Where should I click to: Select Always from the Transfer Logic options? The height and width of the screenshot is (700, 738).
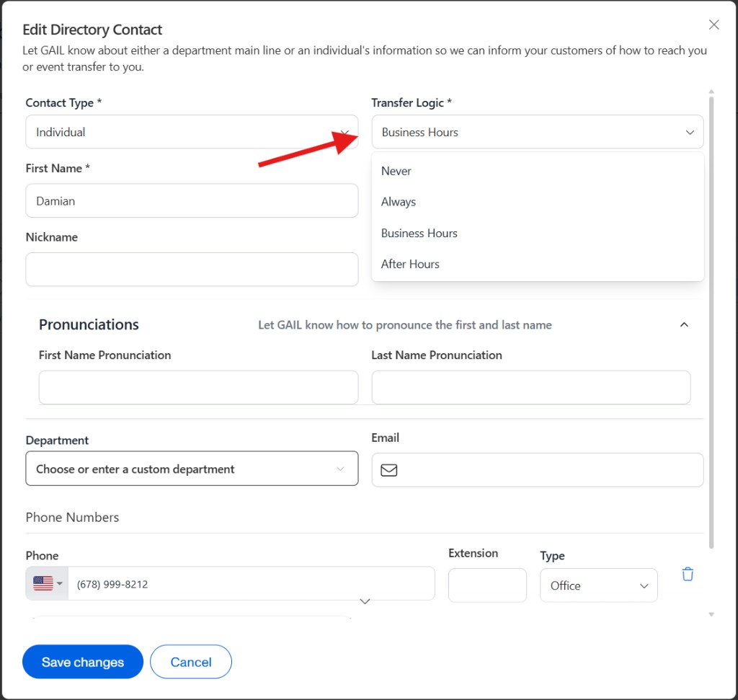pos(398,202)
